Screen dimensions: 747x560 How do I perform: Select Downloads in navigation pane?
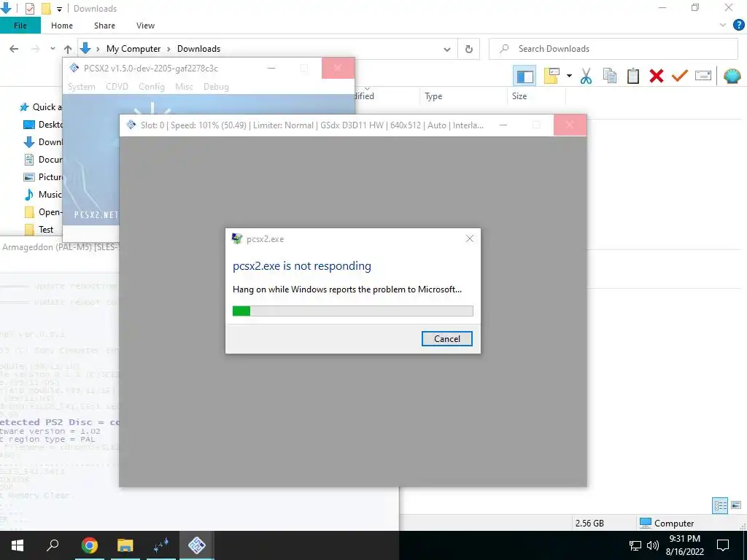[x=43, y=142]
